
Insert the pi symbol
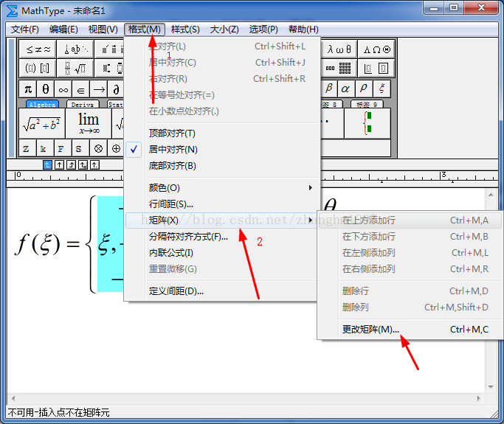click(x=28, y=88)
